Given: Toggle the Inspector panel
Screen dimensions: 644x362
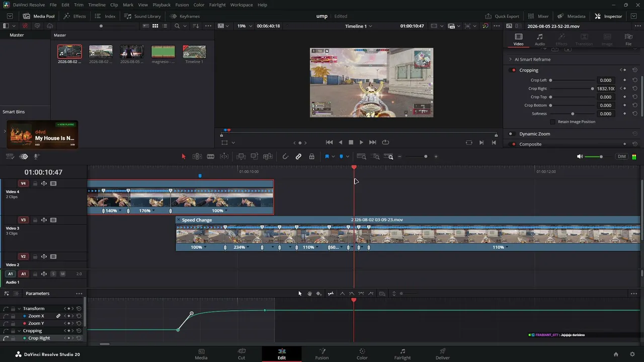Looking at the screenshot, I should pyautogui.click(x=608, y=16).
